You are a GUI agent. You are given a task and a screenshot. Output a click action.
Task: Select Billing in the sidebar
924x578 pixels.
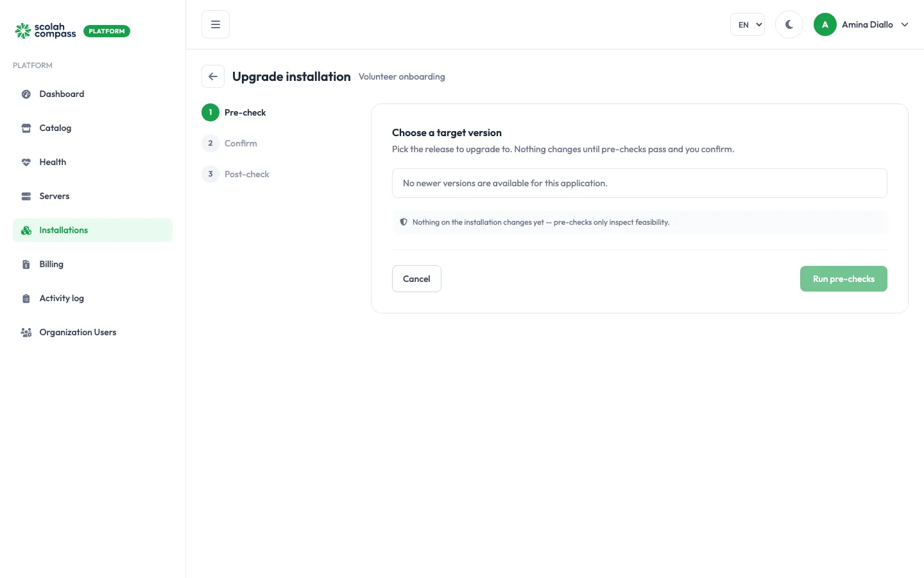pyautogui.click(x=92, y=265)
